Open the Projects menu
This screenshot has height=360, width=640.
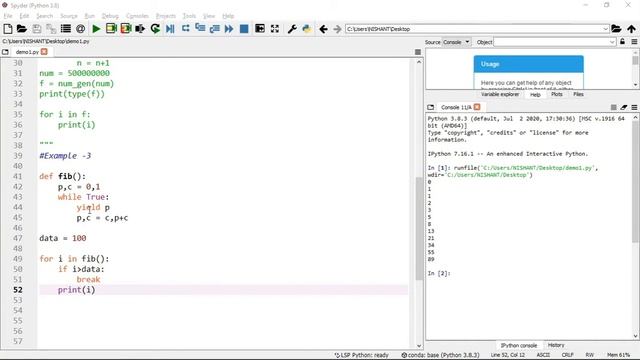pyautogui.click(x=166, y=16)
